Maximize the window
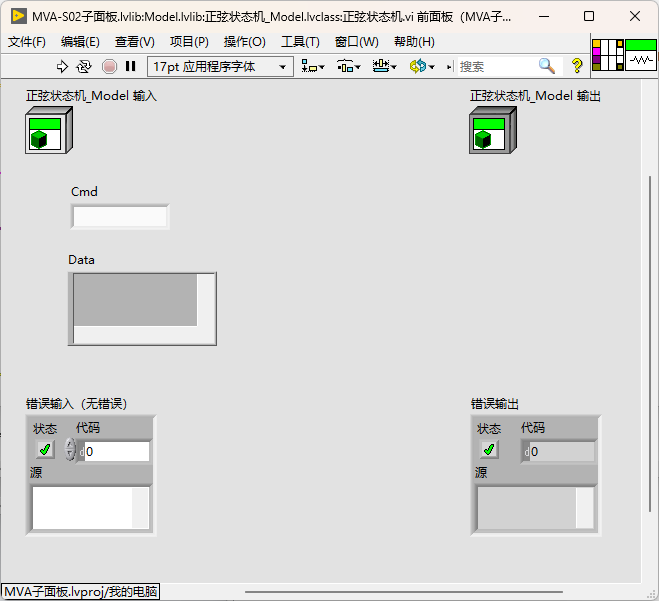659x601 pixels. pyautogui.click(x=589, y=16)
